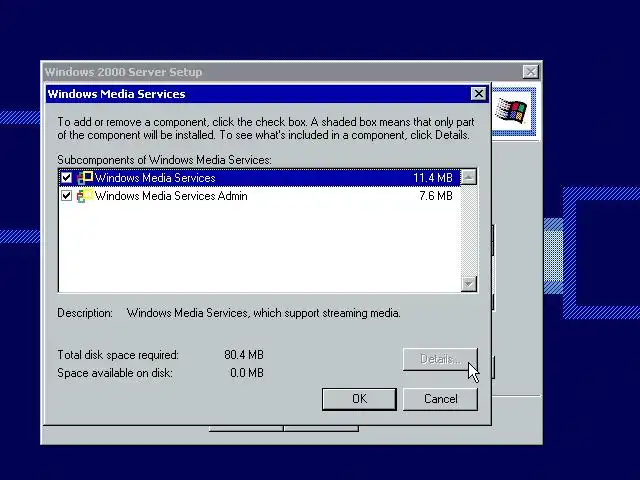Click the Windows Media Services Admin icon

85,196
